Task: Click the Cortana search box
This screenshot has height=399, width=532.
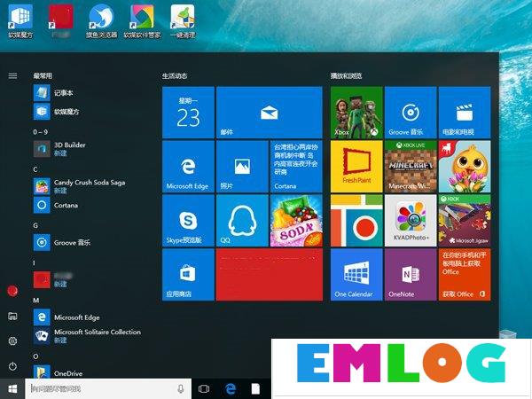Action: coord(108,389)
